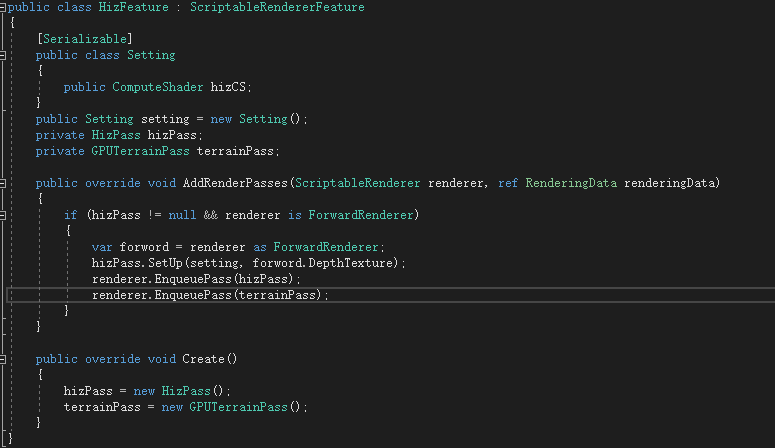This screenshot has width=775, height=448.
Task: Collapse the if statement fold marker
Action: pos(2,215)
